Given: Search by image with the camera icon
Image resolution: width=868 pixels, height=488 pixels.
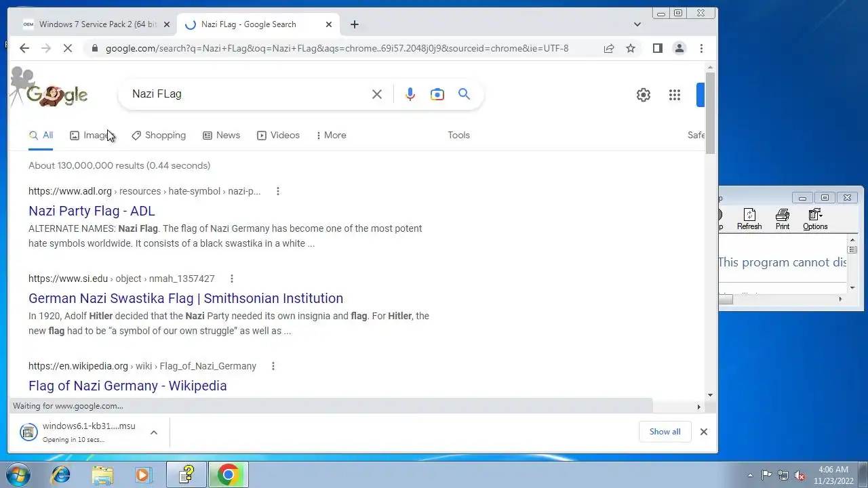Looking at the screenshot, I should click(437, 94).
